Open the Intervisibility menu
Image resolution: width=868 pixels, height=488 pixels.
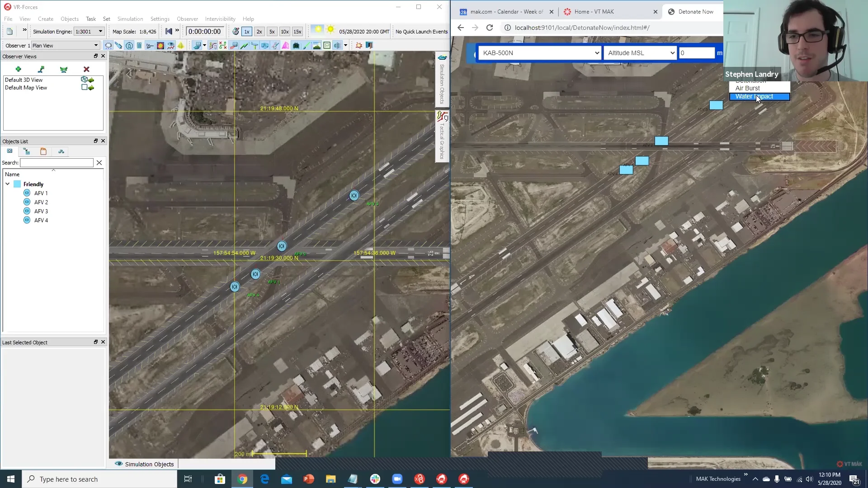(220, 19)
